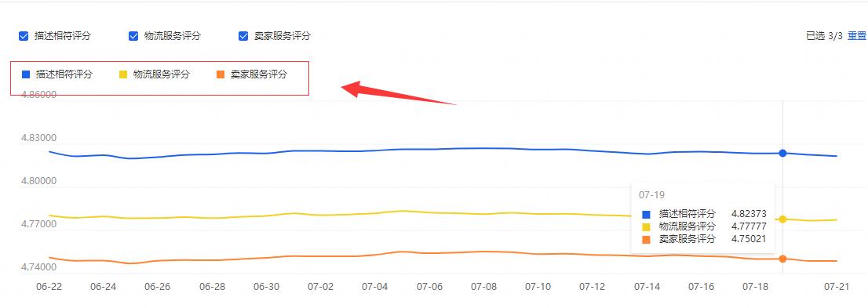Disable the 卖家服务评分 checkbox
Image resolution: width=868 pixels, height=308 pixels.
(x=243, y=36)
